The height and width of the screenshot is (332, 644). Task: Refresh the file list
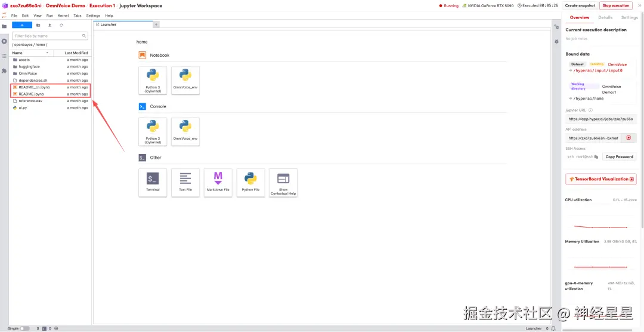point(61,25)
